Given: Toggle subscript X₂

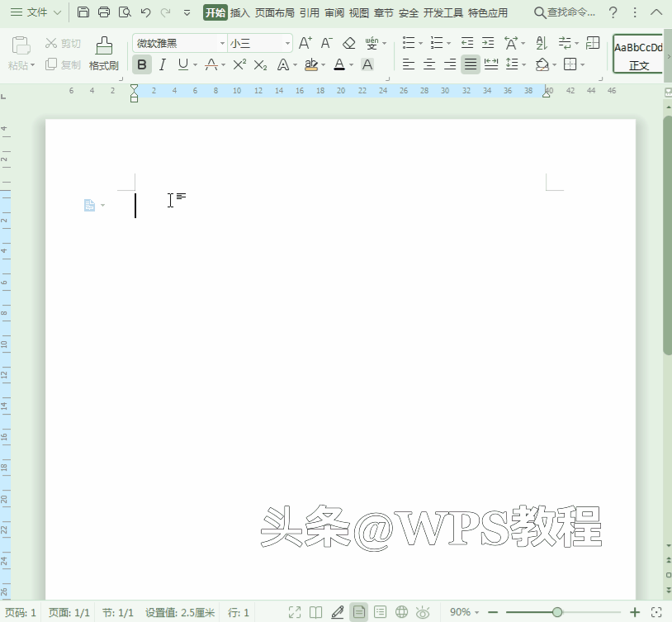Looking at the screenshot, I should pyautogui.click(x=260, y=64).
